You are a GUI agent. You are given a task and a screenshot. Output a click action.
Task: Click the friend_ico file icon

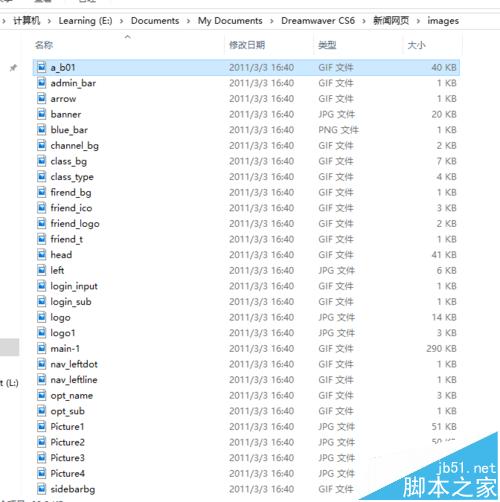(x=41, y=208)
